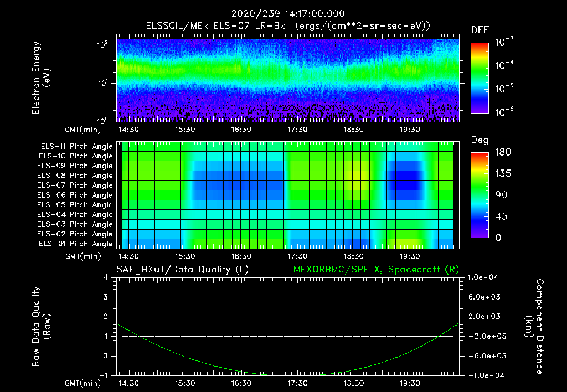Click the 10^1 energy axis tick label
Image resolution: width=567 pixels, height=392 pixels.
pos(102,83)
